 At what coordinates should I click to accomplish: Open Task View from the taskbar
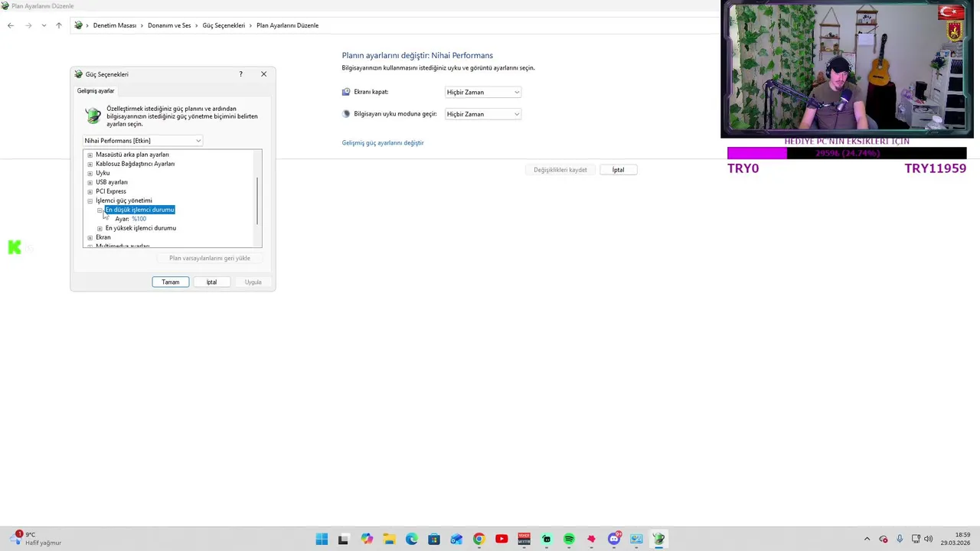tap(344, 539)
